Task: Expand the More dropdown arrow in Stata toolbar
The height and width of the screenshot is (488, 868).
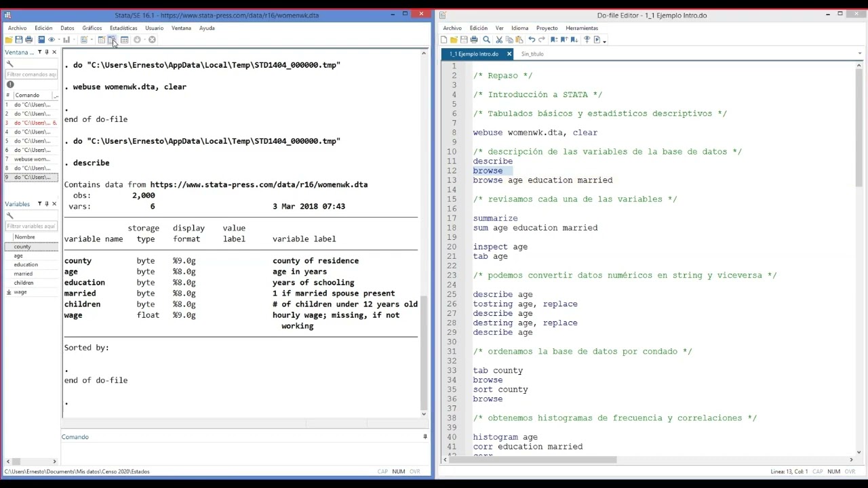Action: tap(144, 39)
